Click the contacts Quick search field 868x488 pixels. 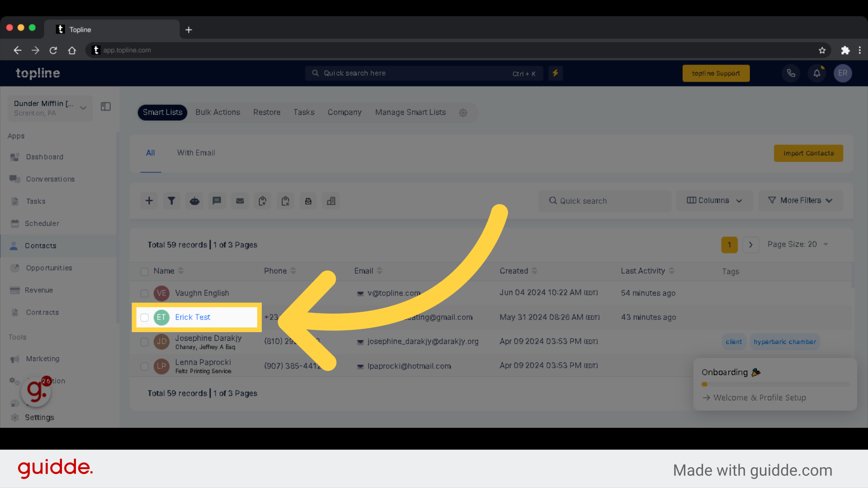tap(604, 201)
